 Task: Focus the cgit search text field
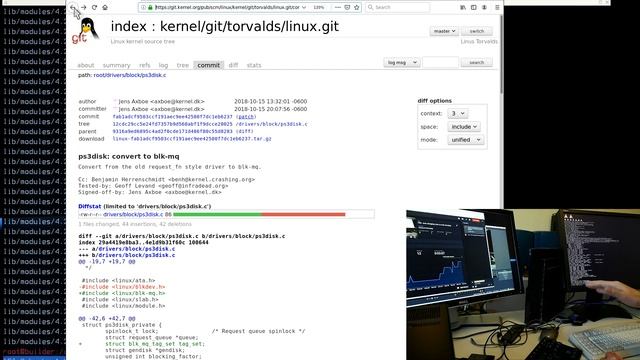tap(440, 62)
